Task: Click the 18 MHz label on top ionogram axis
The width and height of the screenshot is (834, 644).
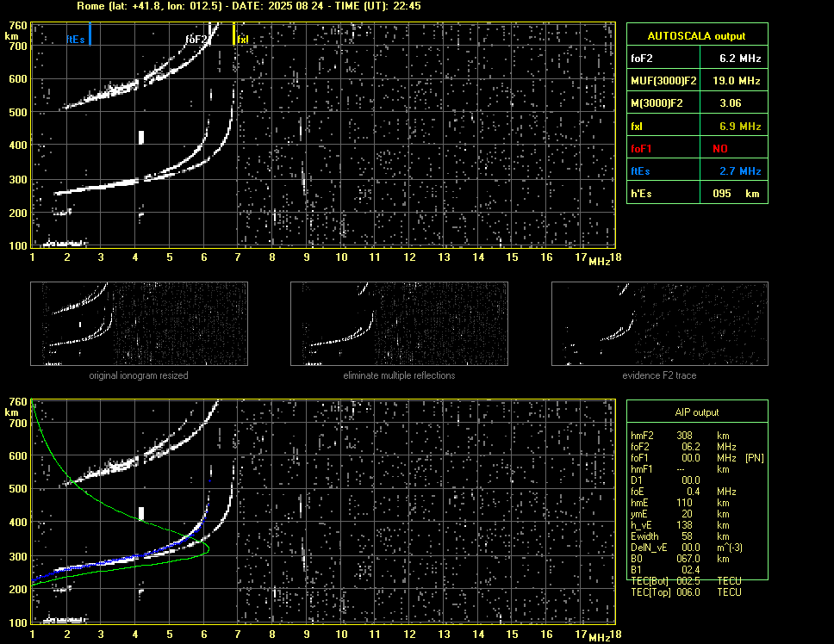Action: click(615, 257)
